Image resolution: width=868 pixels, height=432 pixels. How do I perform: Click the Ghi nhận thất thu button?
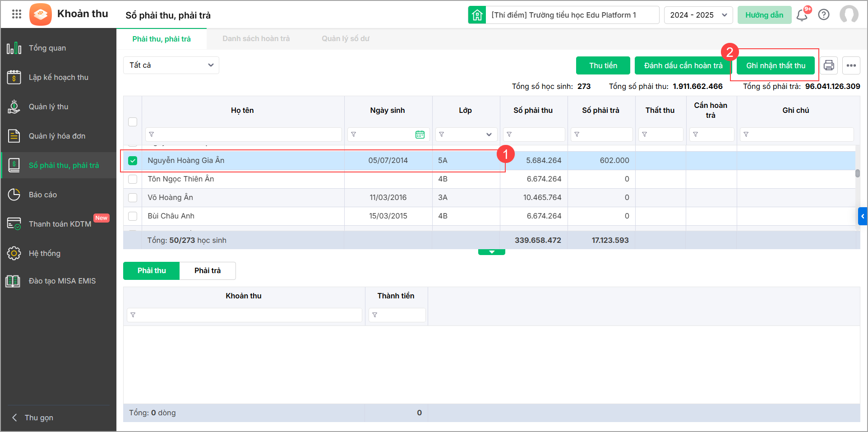(775, 65)
